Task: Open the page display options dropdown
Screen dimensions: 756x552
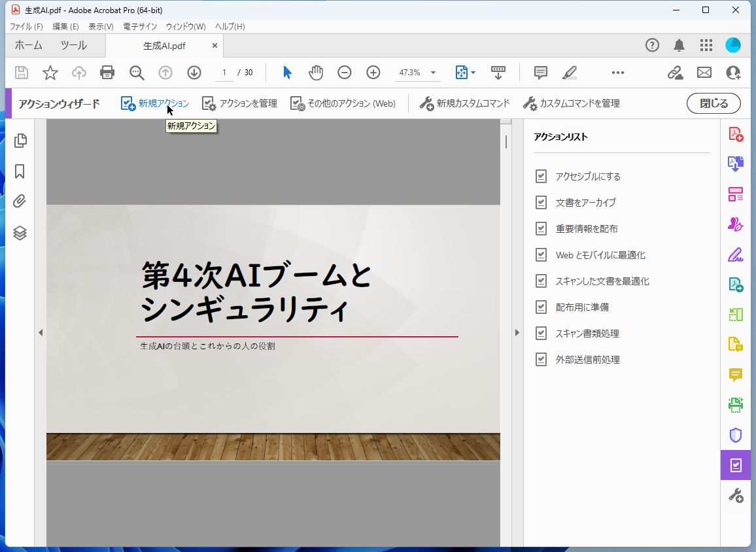Action: point(473,73)
